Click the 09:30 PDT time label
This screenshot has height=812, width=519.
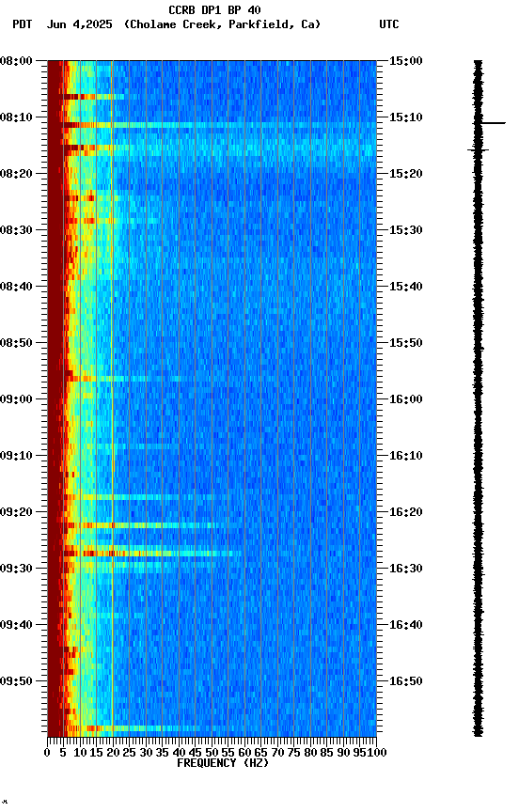16,569
